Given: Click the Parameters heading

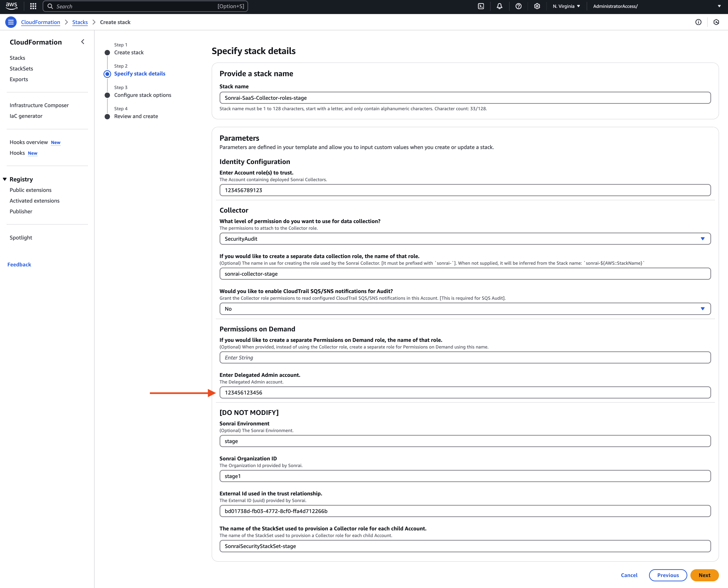Looking at the screenshot, I should [239, 138].
